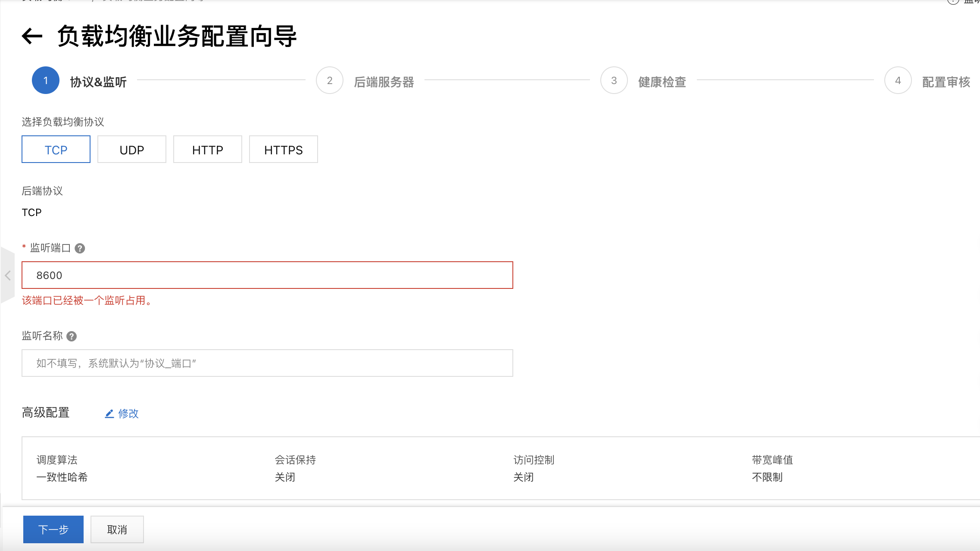Go to step 1 协议&监听
The width and height of the screenshot is (980, 551).
tap(79, 81)
